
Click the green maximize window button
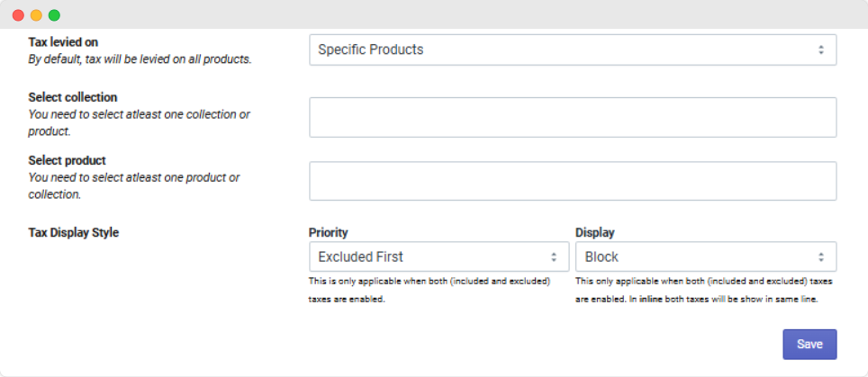click(54, 15)
